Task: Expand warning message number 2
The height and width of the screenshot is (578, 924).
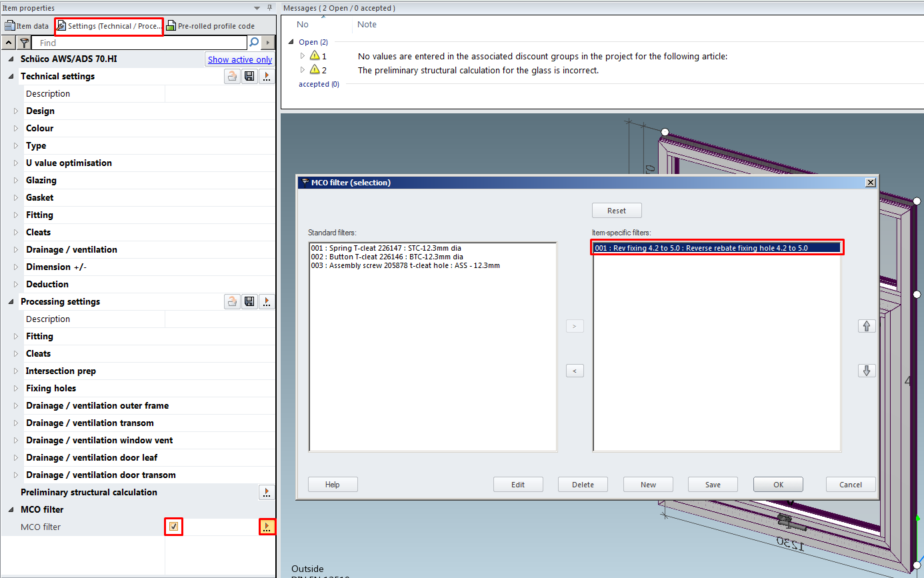Action: [303, 70]
